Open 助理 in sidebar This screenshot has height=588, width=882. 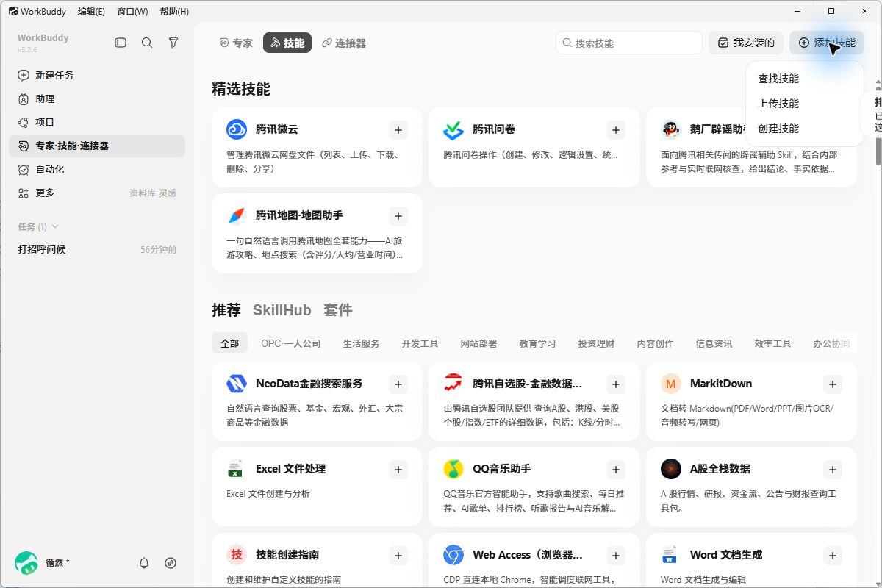coord(97,98)
